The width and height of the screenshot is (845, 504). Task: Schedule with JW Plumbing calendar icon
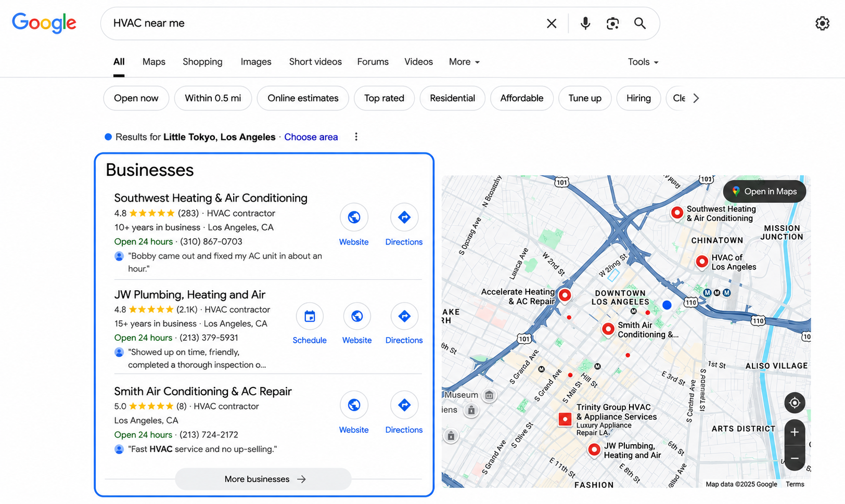point(310,316)
